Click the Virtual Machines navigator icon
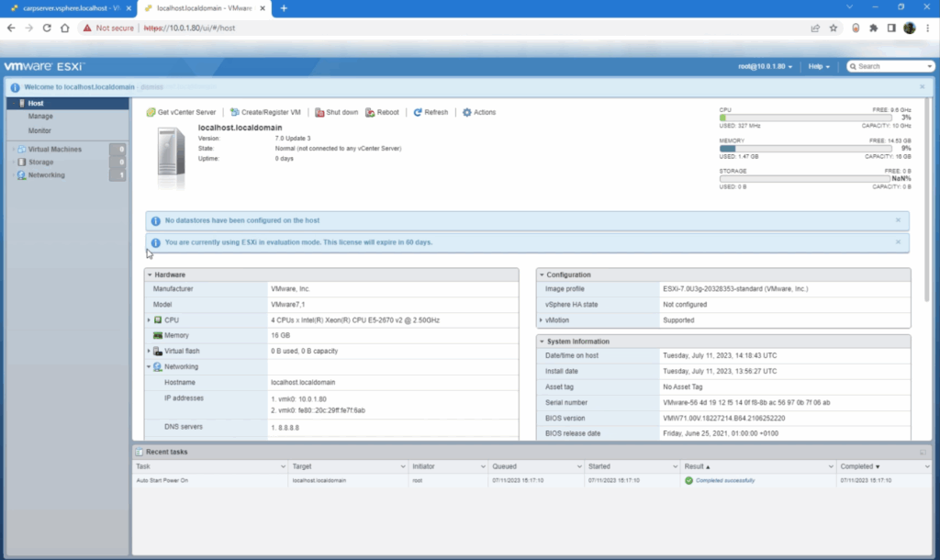Viewport: 940px width, 560px height. 22,150
